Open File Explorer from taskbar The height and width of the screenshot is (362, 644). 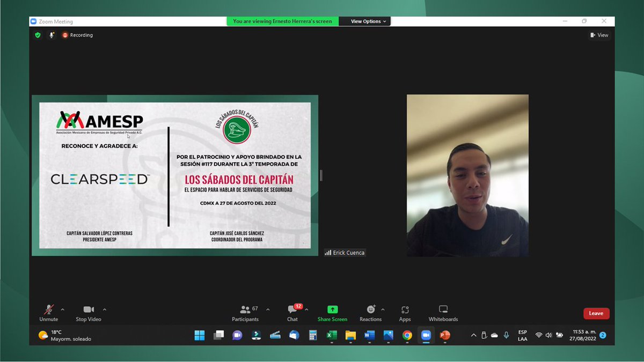click(350, 335)
